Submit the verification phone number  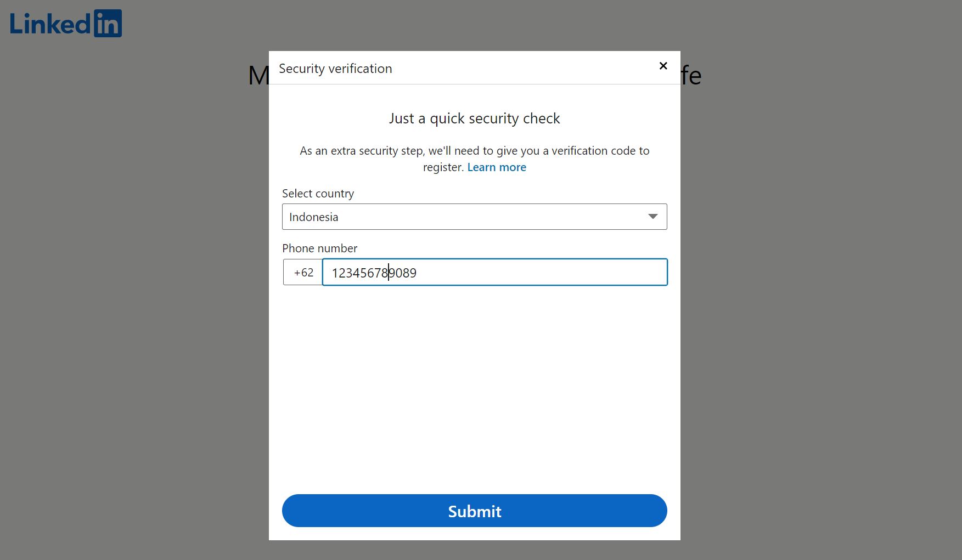[474, 511]
